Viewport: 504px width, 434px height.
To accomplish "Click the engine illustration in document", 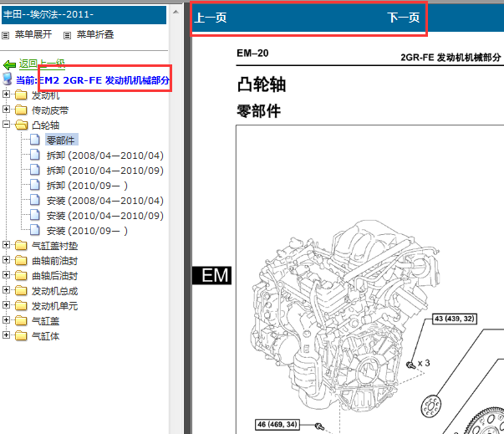I will coord(344,315).
